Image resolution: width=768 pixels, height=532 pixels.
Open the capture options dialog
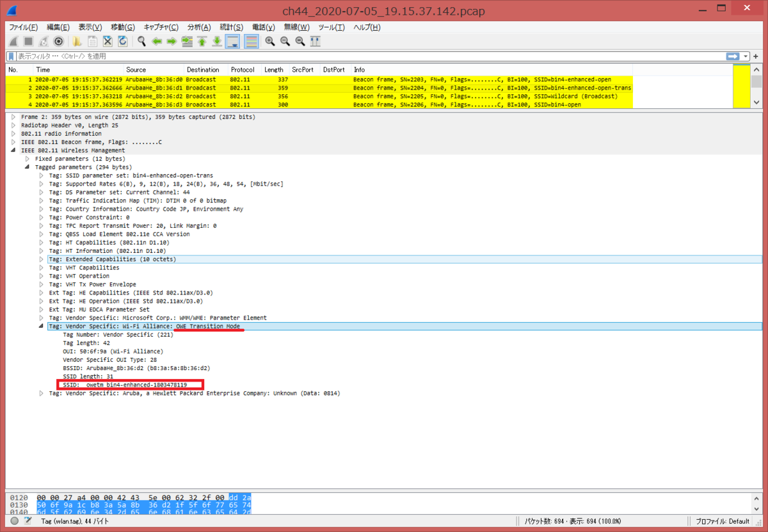[58, 41]
